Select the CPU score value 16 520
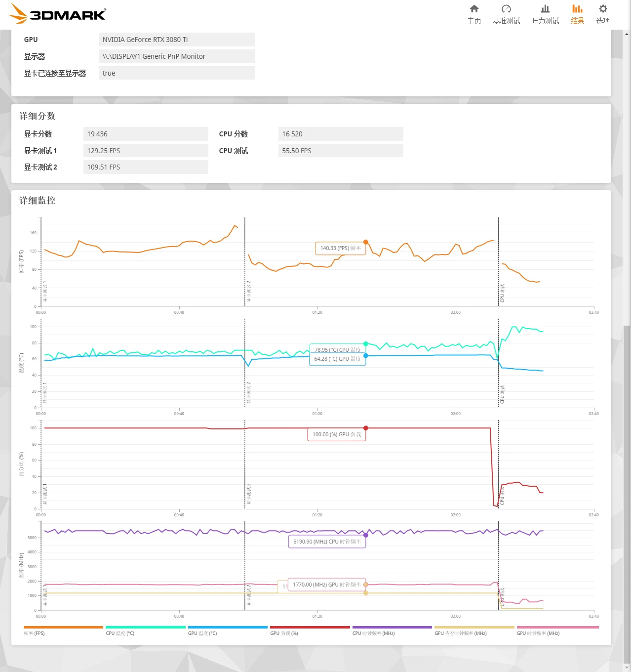Screen dimensions: 631x672 (x=341, y=134)
